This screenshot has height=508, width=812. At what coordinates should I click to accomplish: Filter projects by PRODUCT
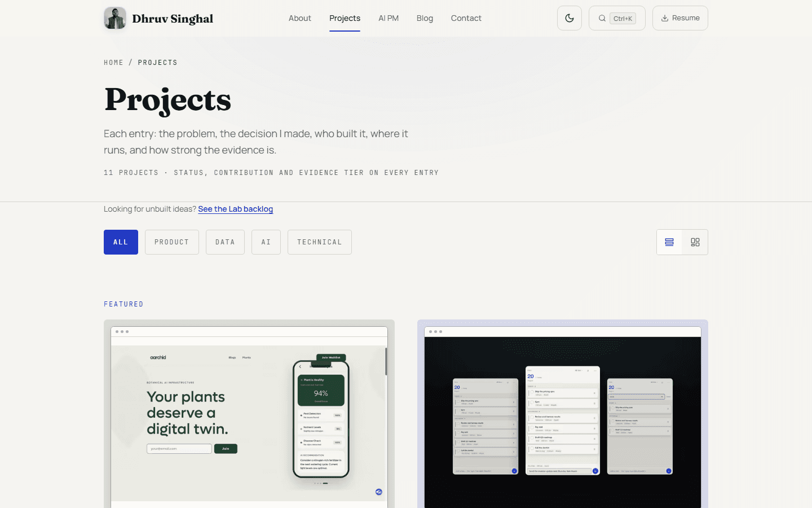tap(171, 242)
